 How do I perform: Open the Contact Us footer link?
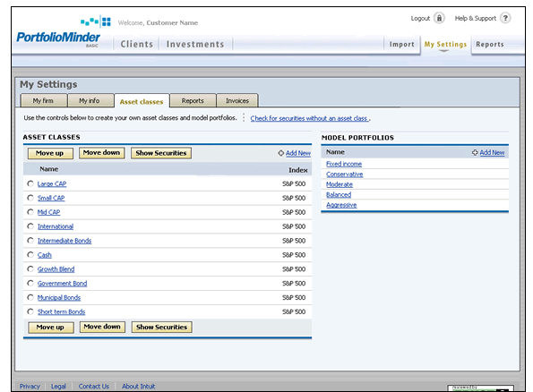pos(94,387)
